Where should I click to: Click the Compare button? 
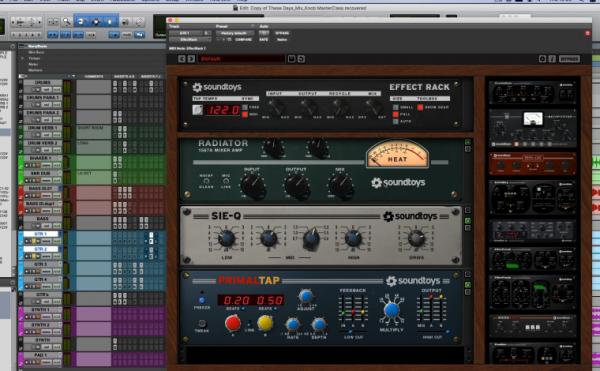(x=243, y=39)
